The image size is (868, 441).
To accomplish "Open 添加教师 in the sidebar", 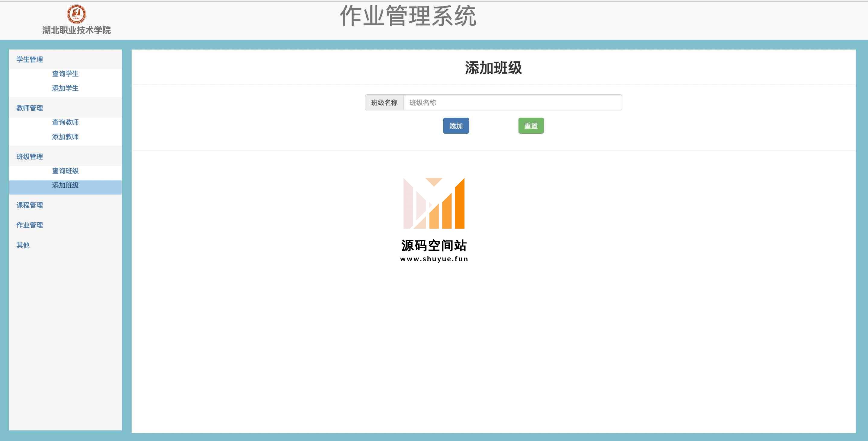I will point(65,137).
